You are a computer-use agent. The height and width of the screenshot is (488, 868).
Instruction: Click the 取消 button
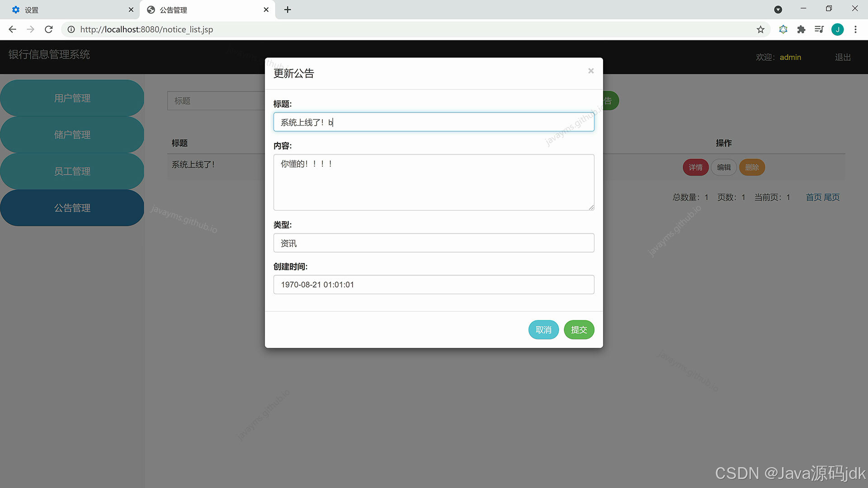pyautogui.click(x=543, y=330)
